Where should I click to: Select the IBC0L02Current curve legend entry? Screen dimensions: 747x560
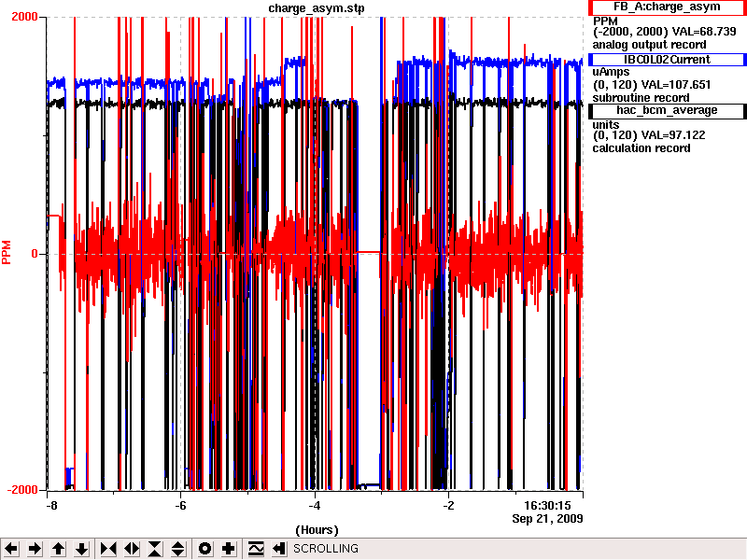tap(668, 60)
